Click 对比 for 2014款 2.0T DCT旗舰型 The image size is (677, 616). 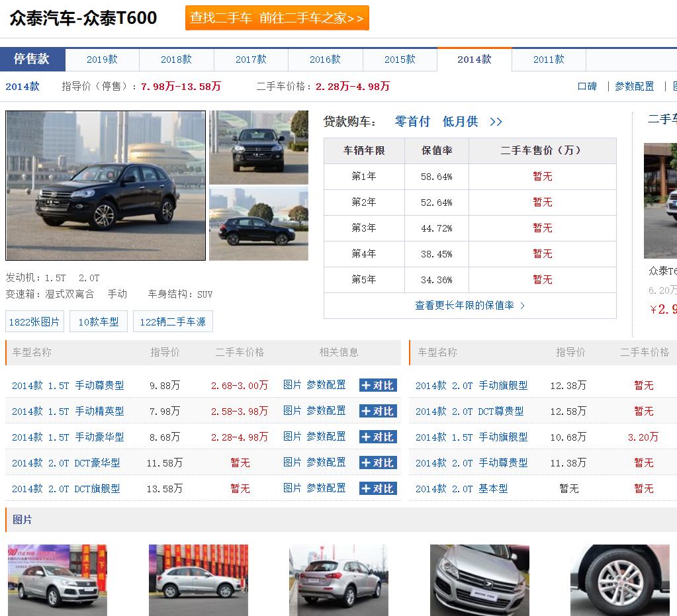coord(378,488)
